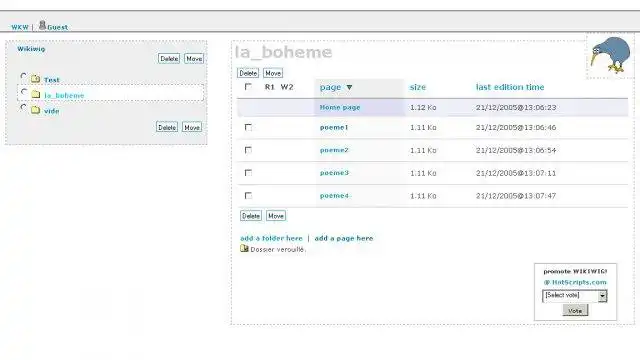Sort by the size column header
640x360 pixels.
tap(418, 87)
